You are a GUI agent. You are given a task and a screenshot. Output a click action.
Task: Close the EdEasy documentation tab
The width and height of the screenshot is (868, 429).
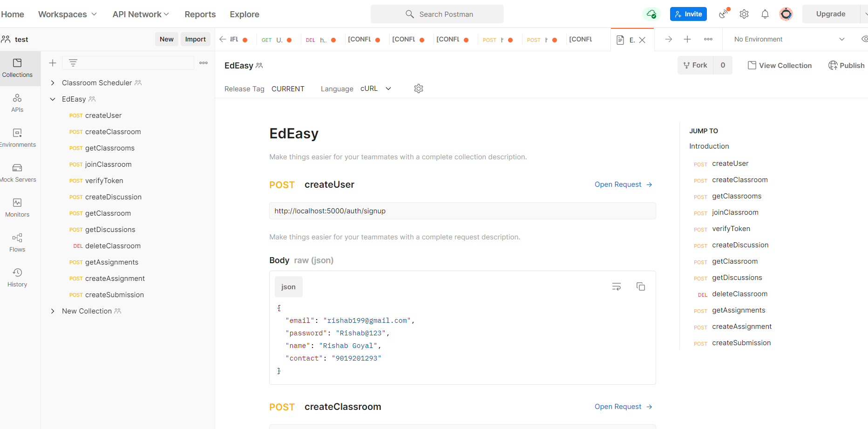tap(642, 40)
